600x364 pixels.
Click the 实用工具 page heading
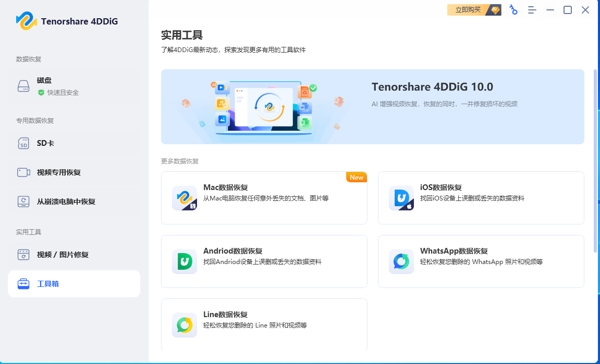182,35
